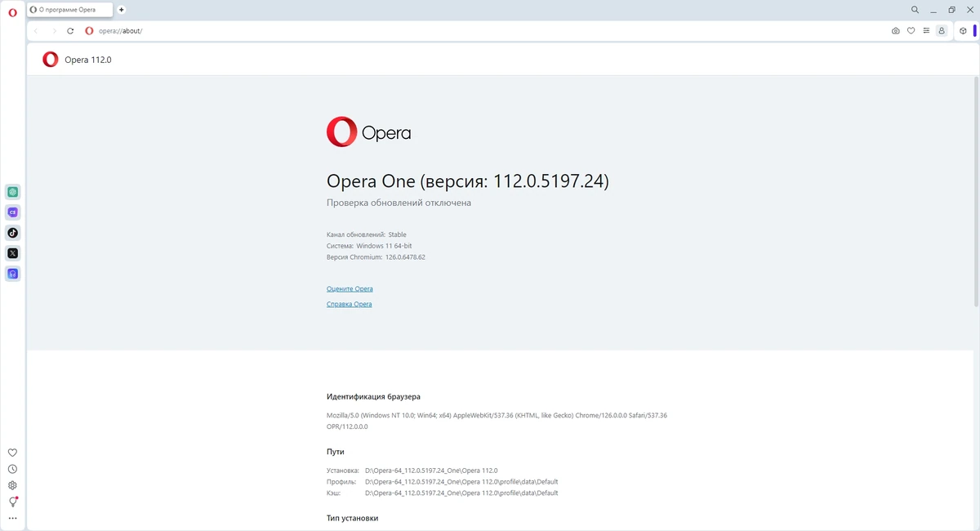Viewport: 980px width, 531px height.
Task: Click the purple bar beside extensions
Action: [x=974, y=31]
